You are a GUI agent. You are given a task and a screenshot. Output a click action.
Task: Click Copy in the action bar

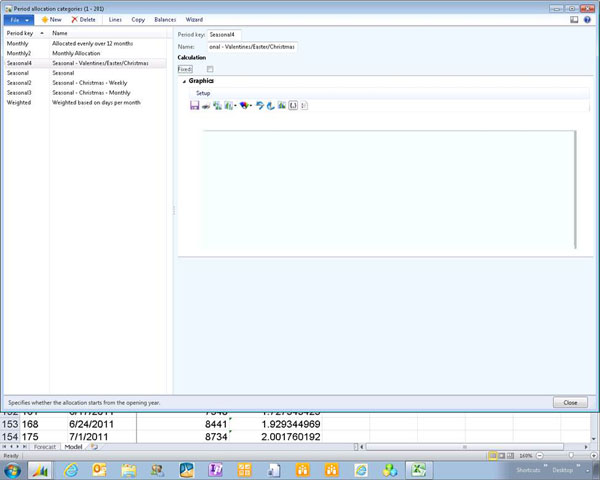(138, 20)
